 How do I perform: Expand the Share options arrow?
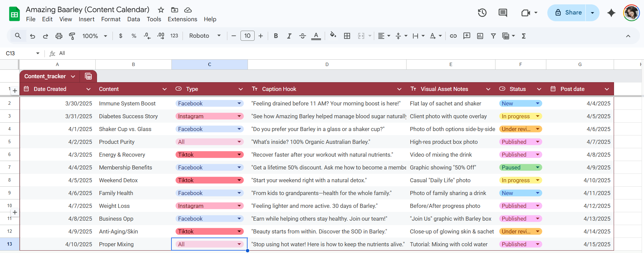(x=592, y=13)
